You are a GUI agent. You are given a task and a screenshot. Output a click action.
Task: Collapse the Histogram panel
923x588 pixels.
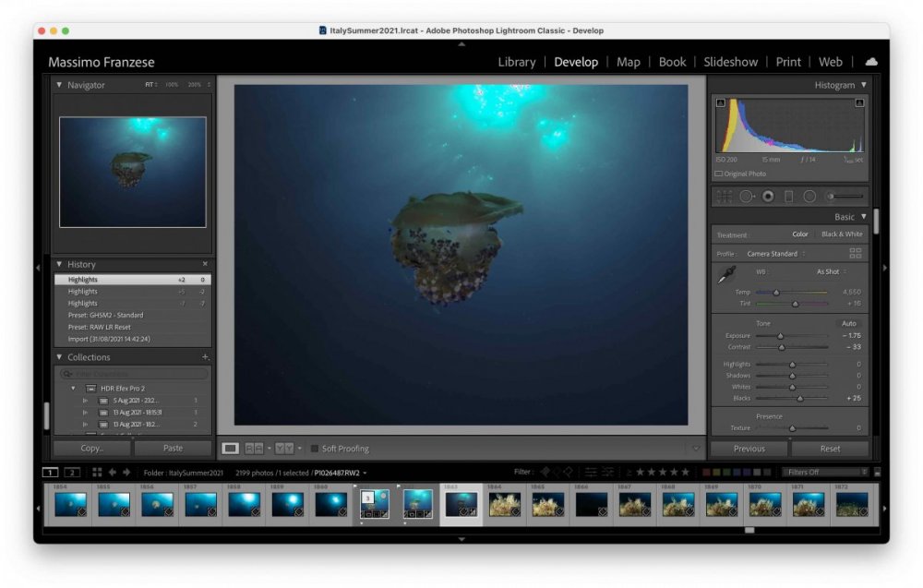[864, 85]
